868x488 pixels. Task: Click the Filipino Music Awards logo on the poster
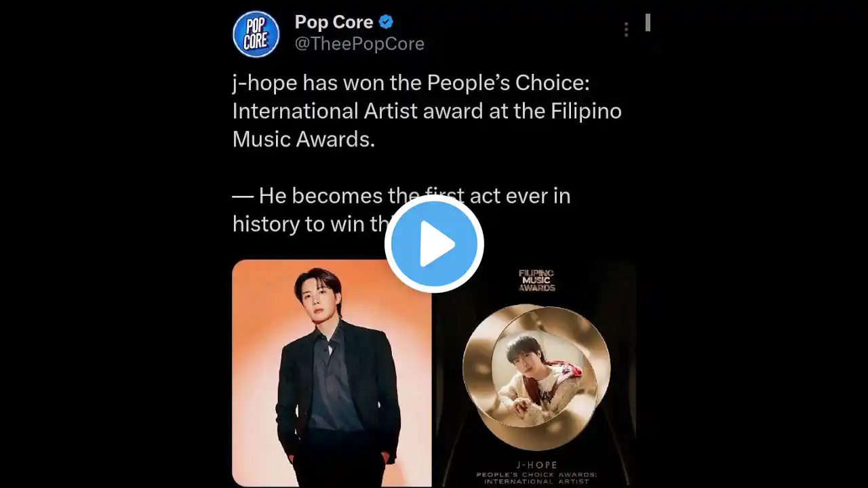[x=537, y=281]
